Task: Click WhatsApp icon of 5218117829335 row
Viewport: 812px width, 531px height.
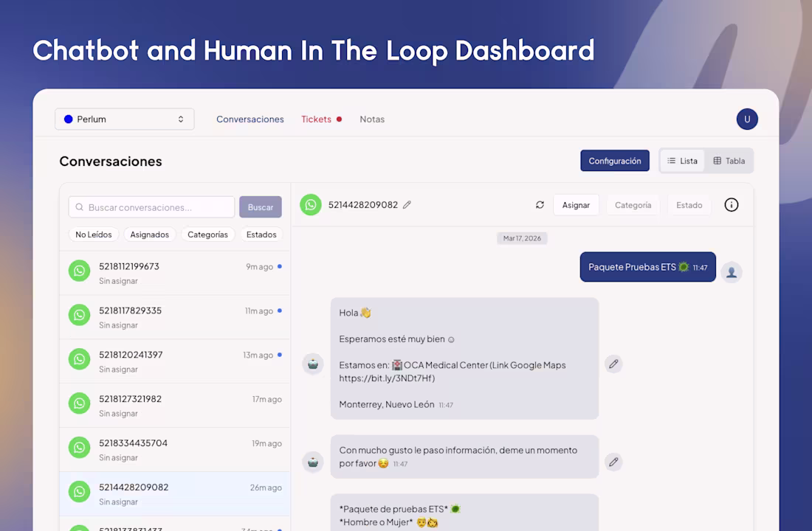Action: 79,315
